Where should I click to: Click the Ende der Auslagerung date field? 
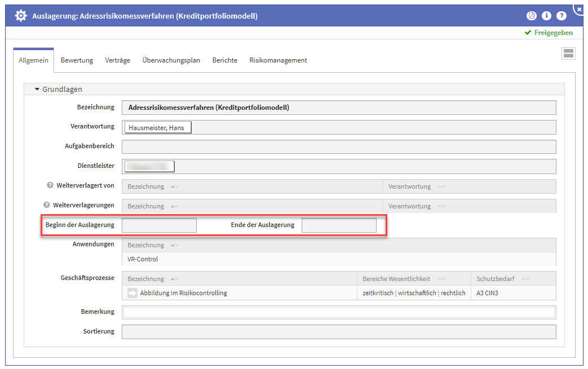click(x=339, y=225)
